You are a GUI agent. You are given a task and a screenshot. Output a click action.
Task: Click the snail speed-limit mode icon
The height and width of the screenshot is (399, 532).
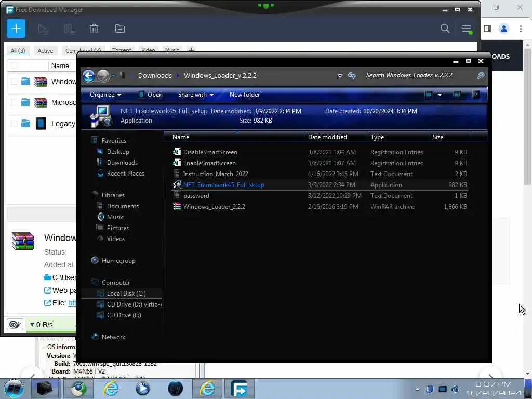coord(15,325)
